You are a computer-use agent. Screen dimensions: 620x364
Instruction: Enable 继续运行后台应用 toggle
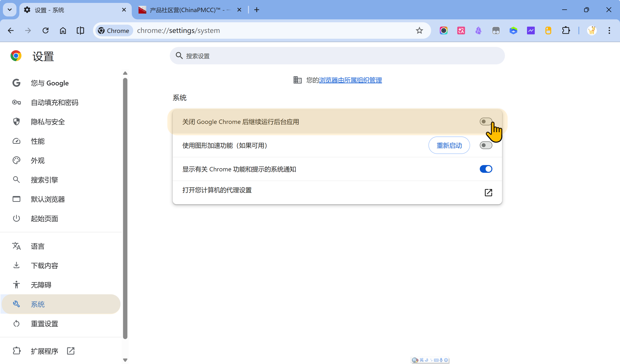click(x=486, y=121)
